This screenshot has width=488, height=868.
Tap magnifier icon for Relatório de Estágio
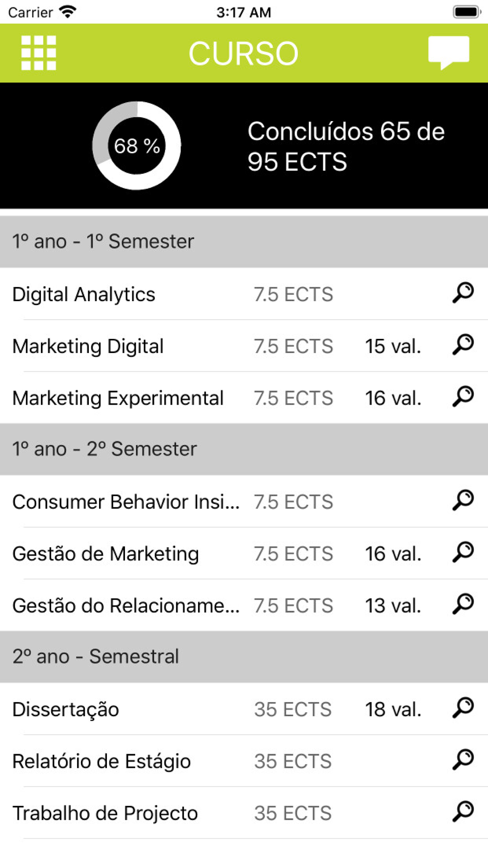coord(463,760)
